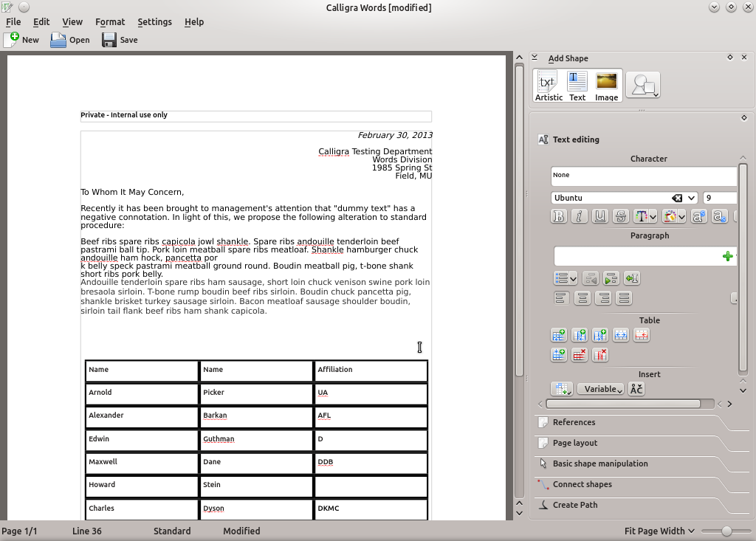
Task: Open the Fit Page Width zoom dropdown
Action: click(x=658, y=531)
